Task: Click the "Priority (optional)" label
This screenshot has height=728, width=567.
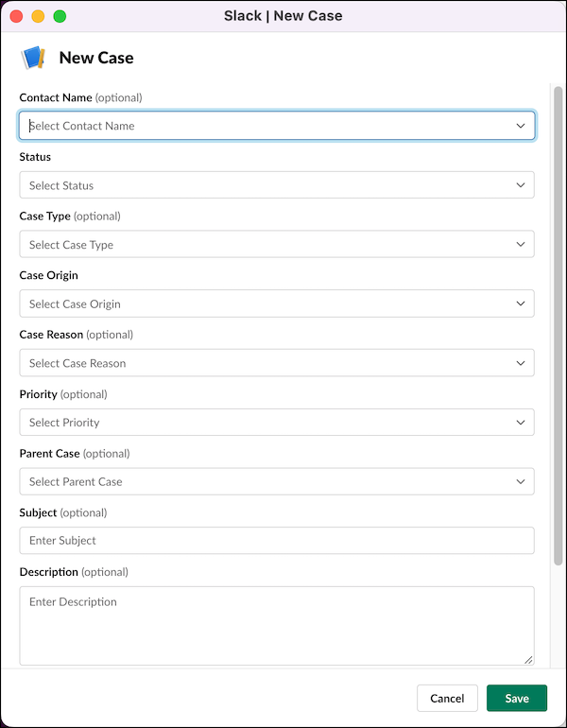Action: click(x=63, y=394)
